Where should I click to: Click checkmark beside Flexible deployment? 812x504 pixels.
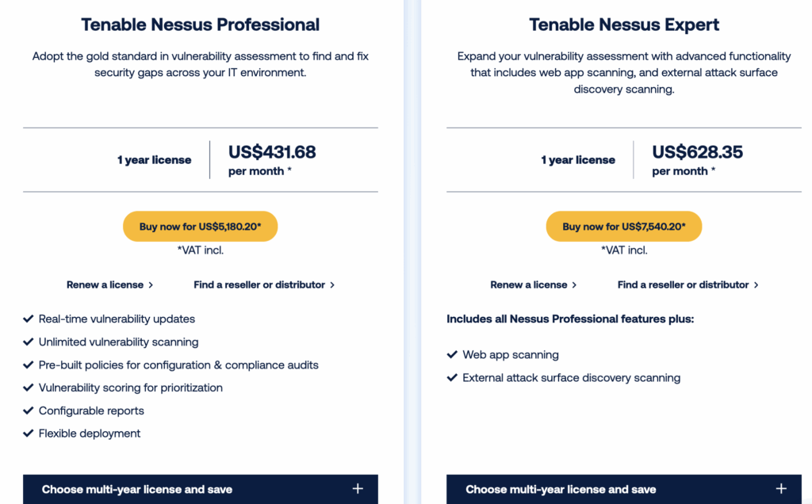(29, 433)
